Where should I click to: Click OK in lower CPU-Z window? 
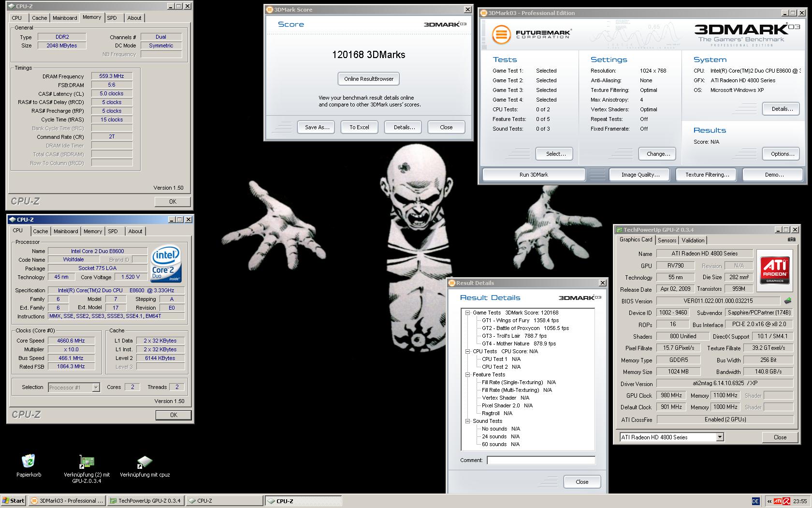[x=174, y=415]
